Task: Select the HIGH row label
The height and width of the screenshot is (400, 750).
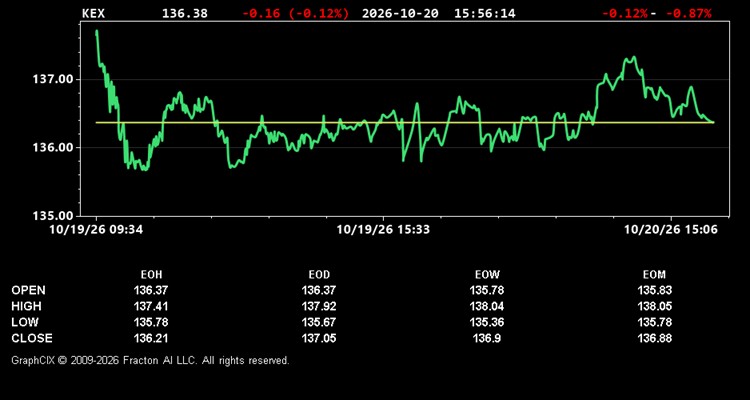Action: (x=26, y=306)
